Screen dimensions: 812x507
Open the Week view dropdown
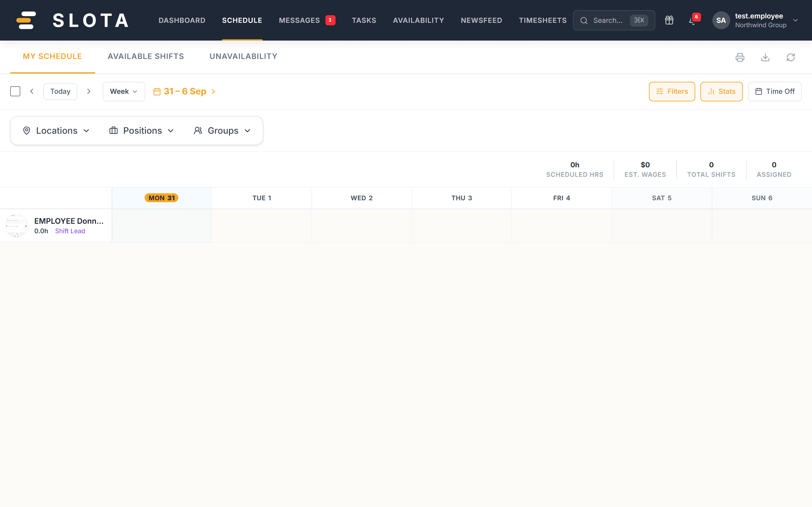(124, 92)
